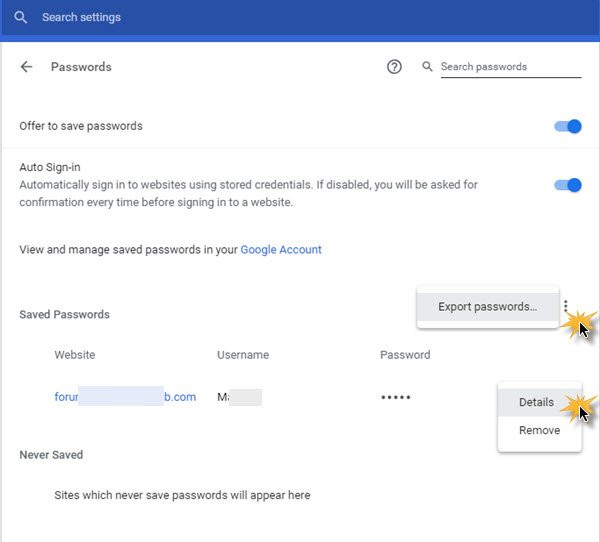Click the masked password dots
Screen dimensions: 600x542
tap(396, 397)
